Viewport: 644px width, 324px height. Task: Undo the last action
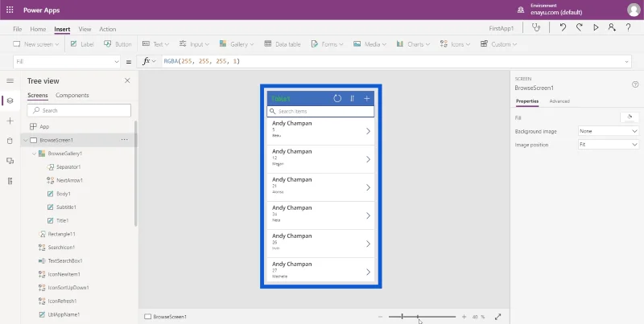(563, 28)
